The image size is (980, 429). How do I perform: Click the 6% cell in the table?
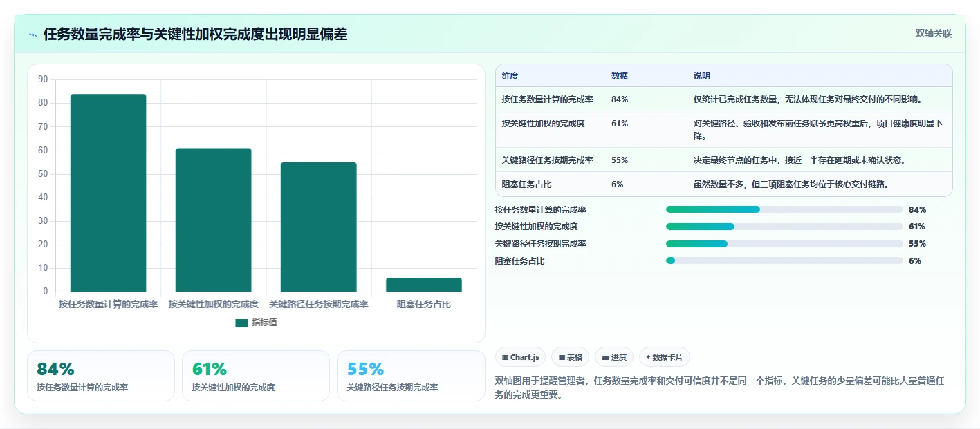618,184
